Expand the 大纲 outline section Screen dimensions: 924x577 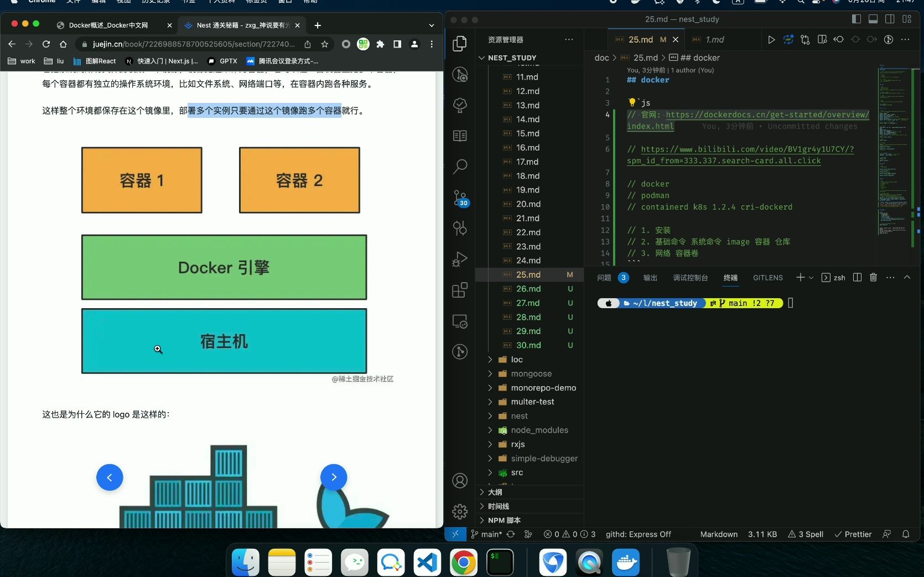click(x=495, y=492)
